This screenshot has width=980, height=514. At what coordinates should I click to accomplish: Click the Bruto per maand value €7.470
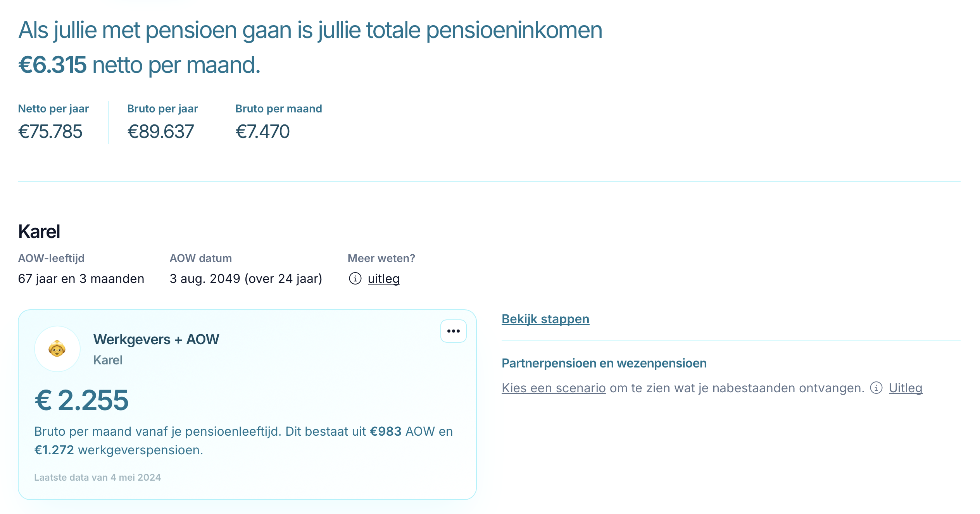(262, 132)
